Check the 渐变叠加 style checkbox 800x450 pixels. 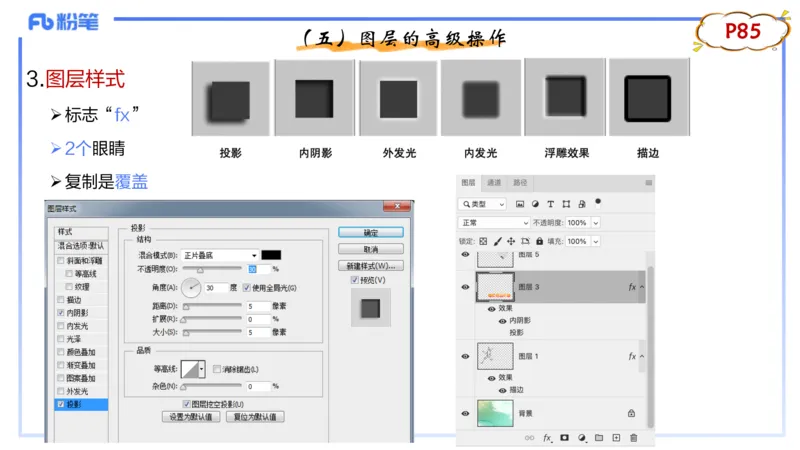[x=61, y=365]
